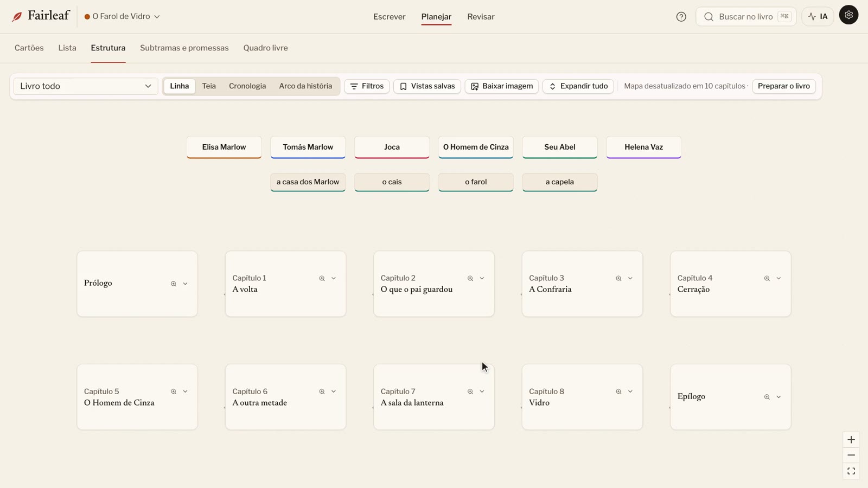Toggle the a capela location chip
The width and height of the screenshot is (868, 488).
coord(560,182)
